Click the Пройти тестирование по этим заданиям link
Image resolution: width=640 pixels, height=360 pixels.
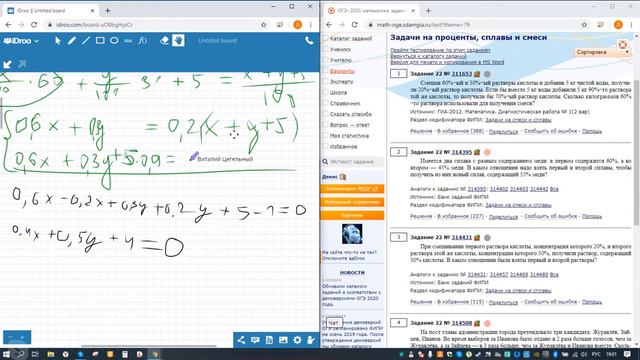click(x=440, y=50)
